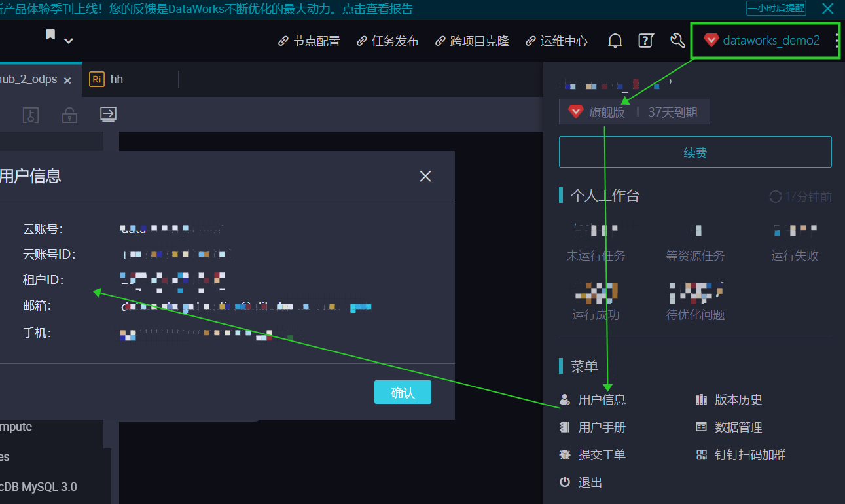Close the top announcement banner
This screenshot has height=504, width=845.
coord(827,8)
